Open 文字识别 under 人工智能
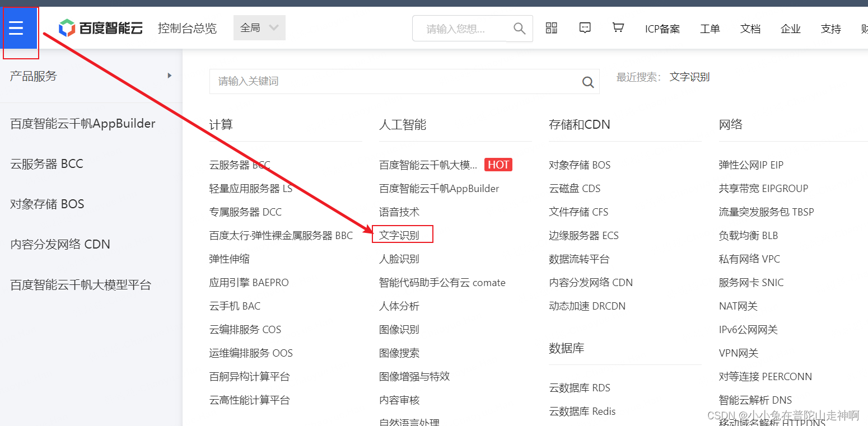Screen dimensions: 868x426 click(x=399, y=236)
